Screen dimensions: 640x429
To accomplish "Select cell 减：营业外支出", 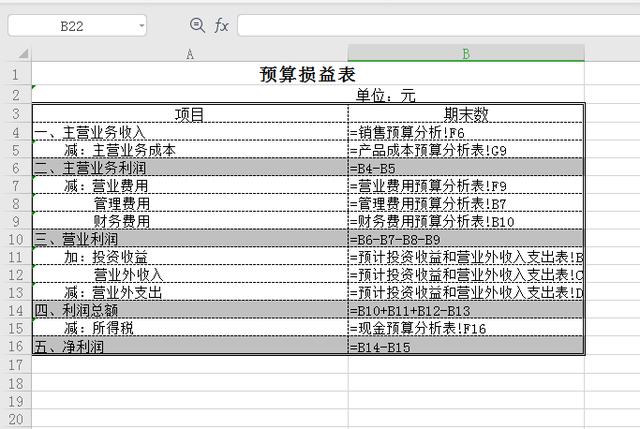I will (190, 292).
